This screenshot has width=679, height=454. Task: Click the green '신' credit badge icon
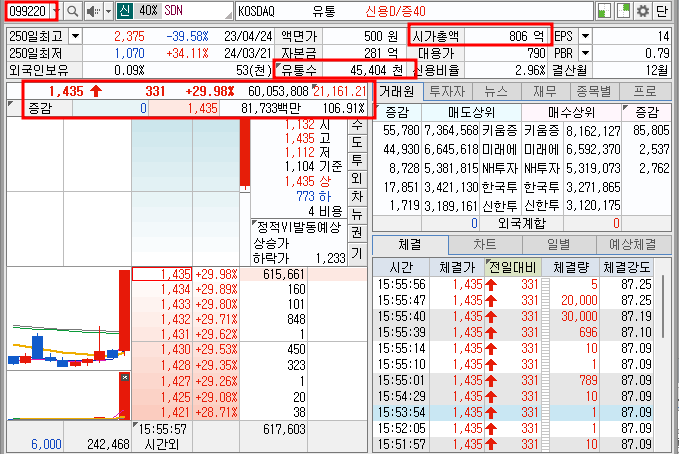(x=124, y=11)
